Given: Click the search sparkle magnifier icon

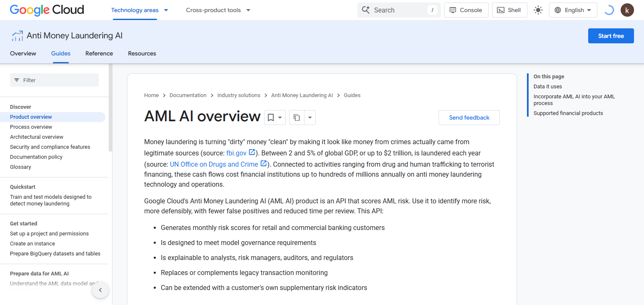Looking at the screenshot, I should click(x=366, y=10).
